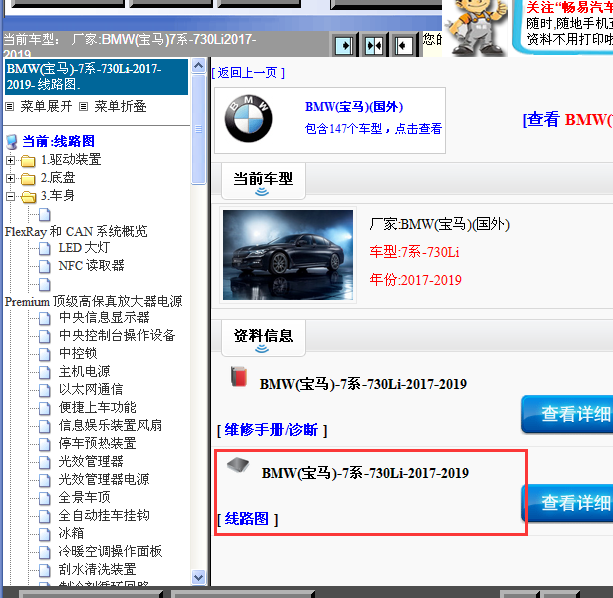Open 中央控制台操作设备 item

[x=117, y=335]
